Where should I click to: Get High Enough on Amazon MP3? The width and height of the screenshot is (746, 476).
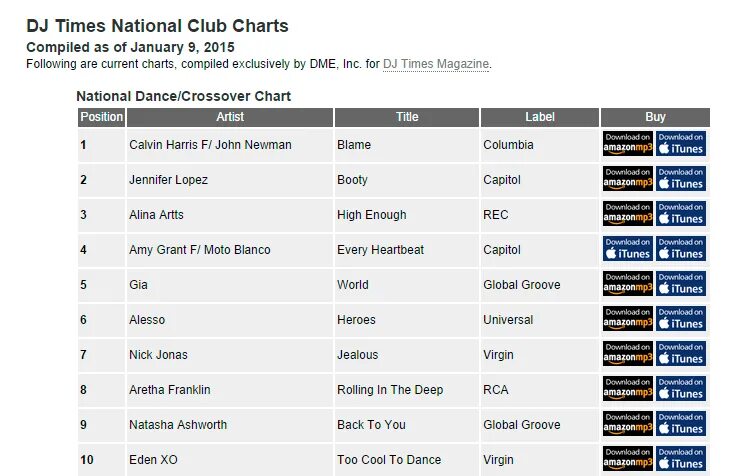(x=628, y=214)
